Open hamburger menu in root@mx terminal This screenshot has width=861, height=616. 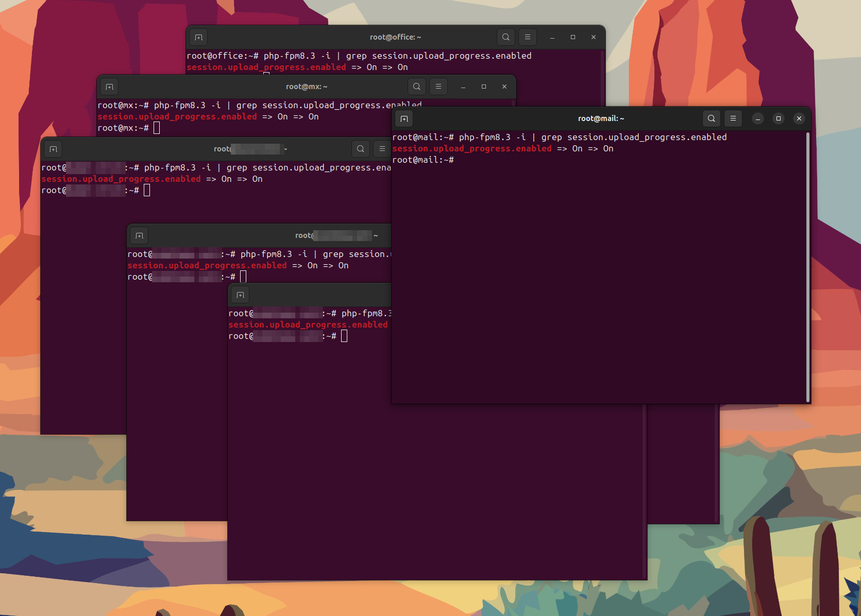438,87
